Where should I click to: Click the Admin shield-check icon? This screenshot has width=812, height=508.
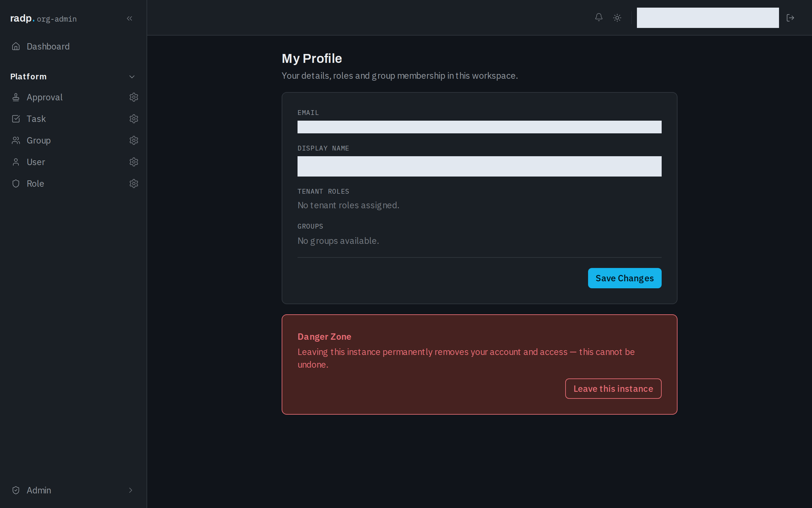[16, 490]
